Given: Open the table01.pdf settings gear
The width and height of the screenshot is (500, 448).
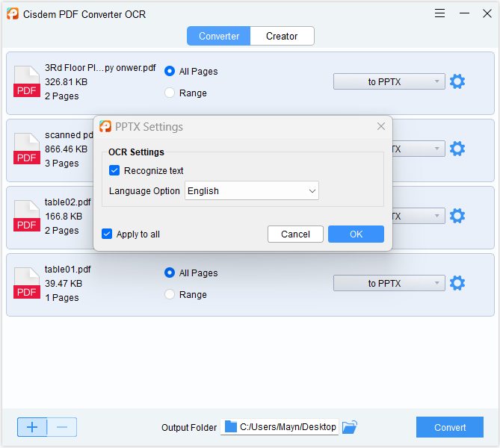Looking at the screenshot, I should tap(457, 284).
